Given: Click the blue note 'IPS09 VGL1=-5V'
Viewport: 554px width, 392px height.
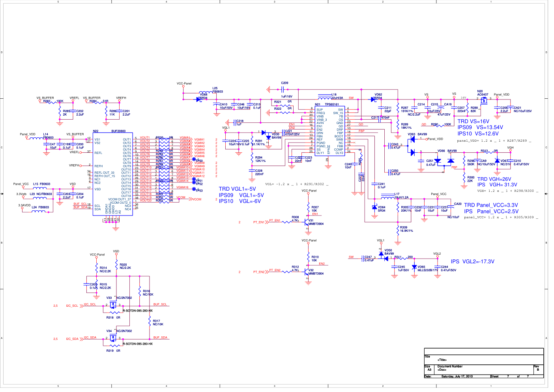Looking at the screenshot, I should [x=241, y=195].
